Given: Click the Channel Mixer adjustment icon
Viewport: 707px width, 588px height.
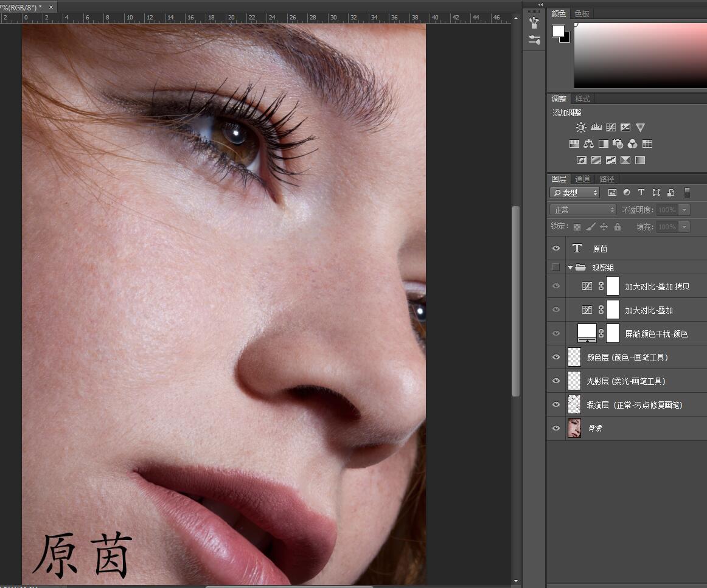Looking at the screenshot, I should [x=633, y=144].
